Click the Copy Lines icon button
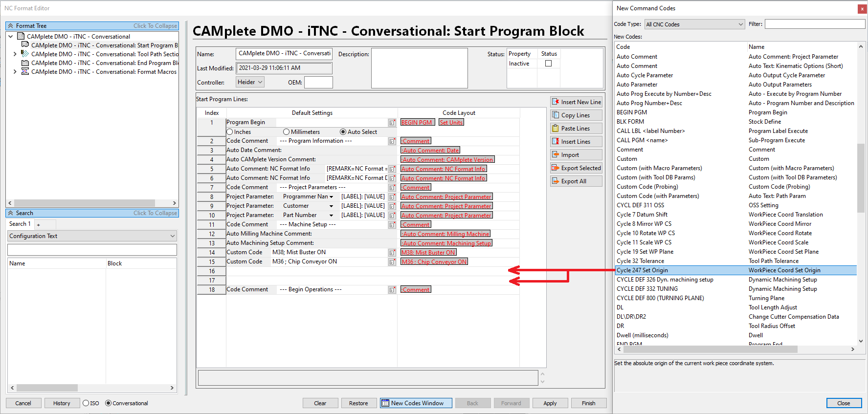The height and width of the screenshot is (414, 868). tap(576, 115)
